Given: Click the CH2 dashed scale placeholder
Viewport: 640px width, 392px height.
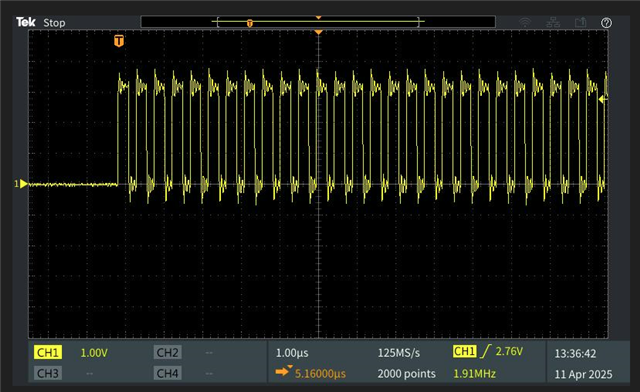Looking at the screenshot, I should [209, 352].
